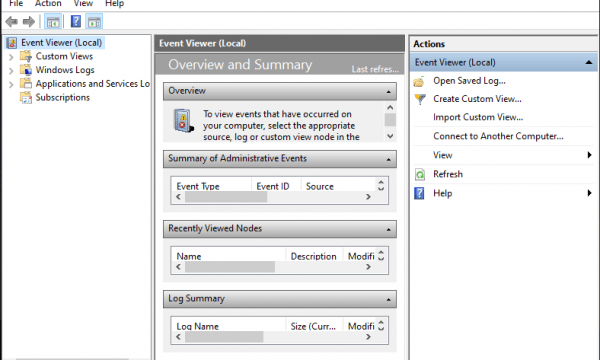Open the Help submenu arrow in Actions
The image size is (600, 360).
point(589,193)
